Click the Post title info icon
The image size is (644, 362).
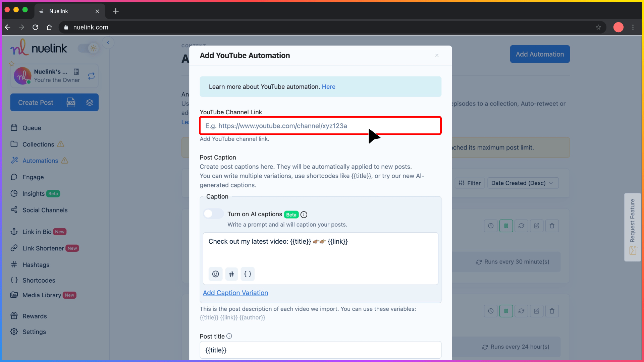coord(229,336)
